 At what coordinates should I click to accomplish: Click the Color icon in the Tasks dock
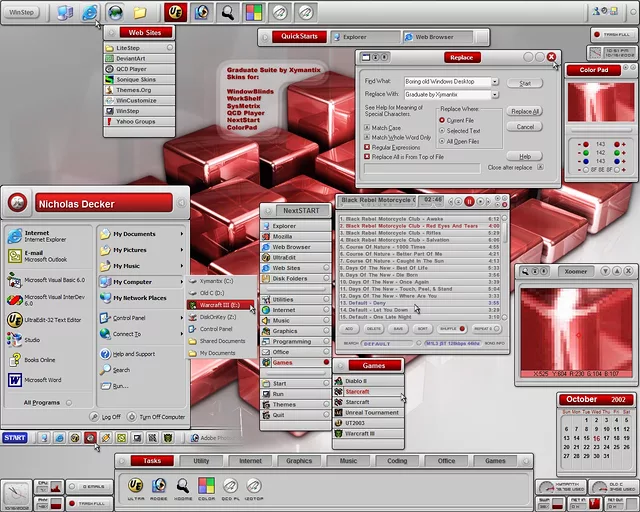[205, 485]
